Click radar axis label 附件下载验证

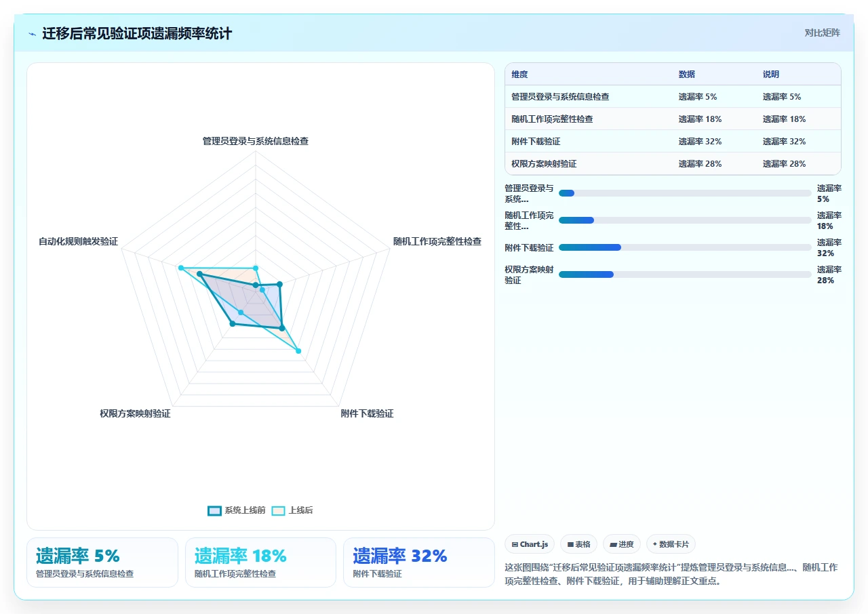click(367, 413)
